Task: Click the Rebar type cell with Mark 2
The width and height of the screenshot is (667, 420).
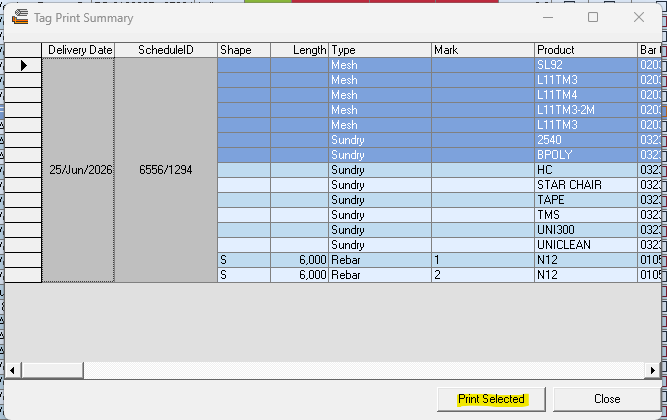Action: pos(380,275)
